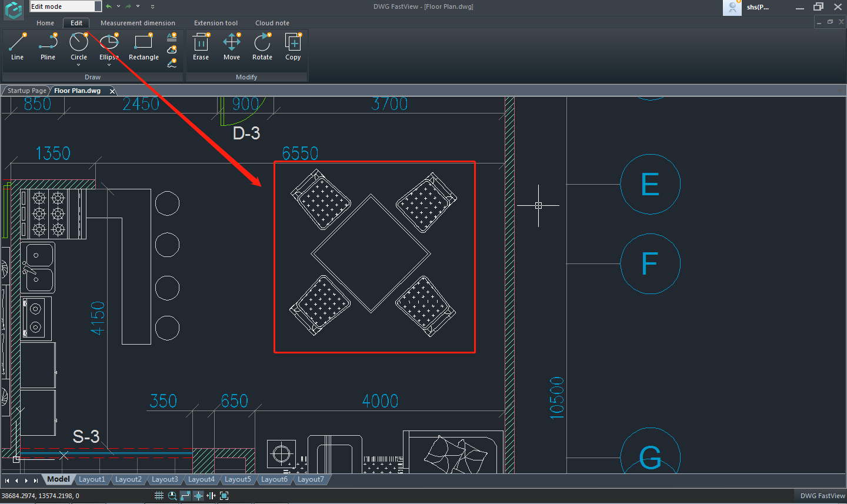
Task: Switch to the Startup Page tab
Action: [x=26, y=91]
